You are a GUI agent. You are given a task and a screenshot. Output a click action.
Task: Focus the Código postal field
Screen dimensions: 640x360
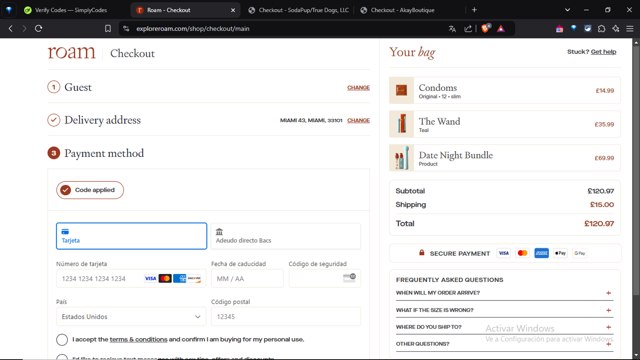point(286,317)
